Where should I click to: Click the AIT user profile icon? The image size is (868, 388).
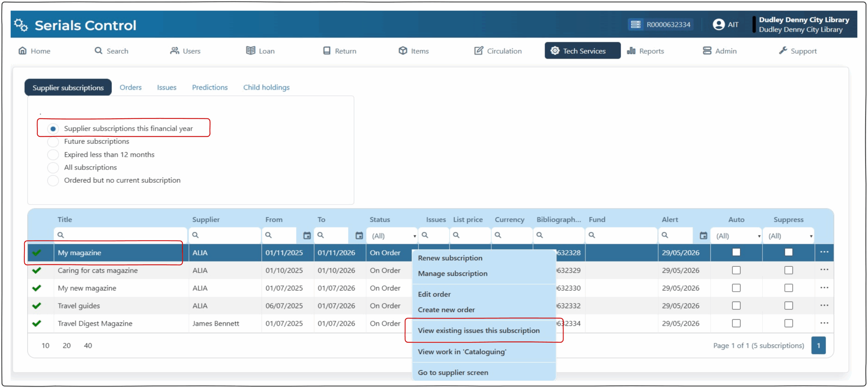[x=718, y=24]
